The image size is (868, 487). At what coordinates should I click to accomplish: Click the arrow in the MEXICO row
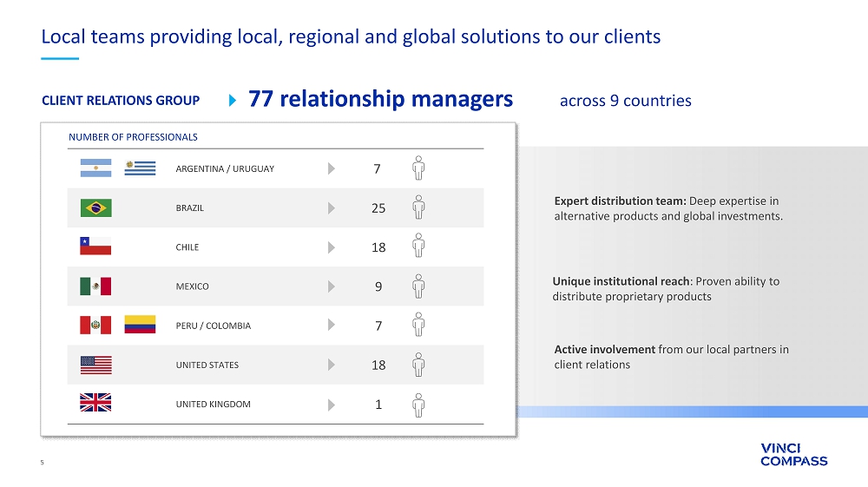[332, 286]
